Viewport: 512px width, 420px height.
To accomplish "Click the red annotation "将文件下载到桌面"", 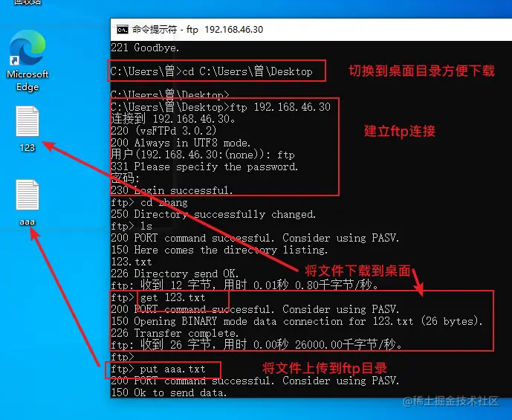I will [x=358, y=271].
